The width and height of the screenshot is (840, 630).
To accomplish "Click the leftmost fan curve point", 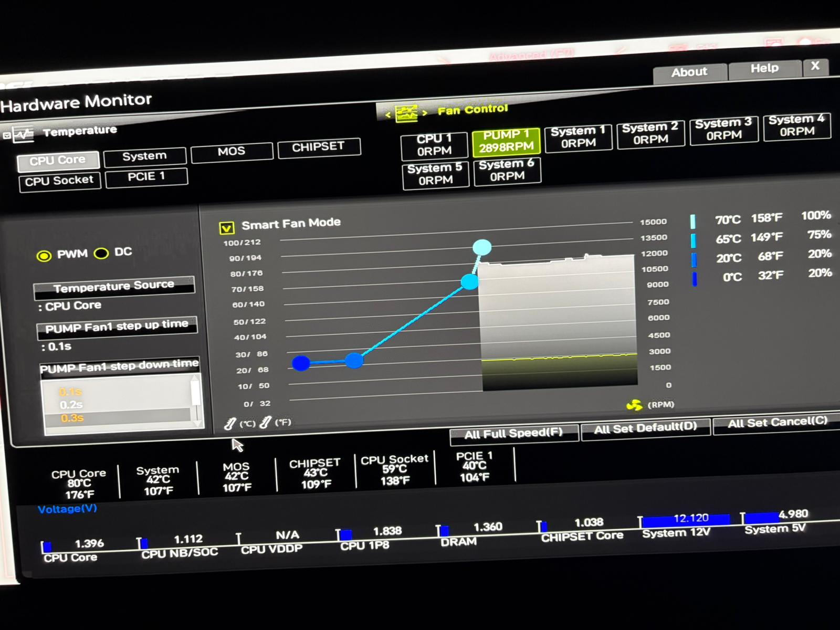I will 301,362.
